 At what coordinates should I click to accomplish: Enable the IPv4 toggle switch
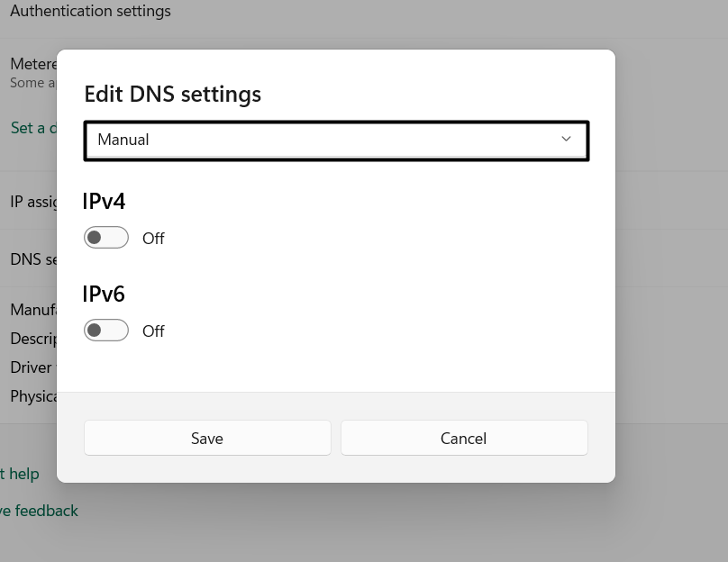click(x=106, y=238)
